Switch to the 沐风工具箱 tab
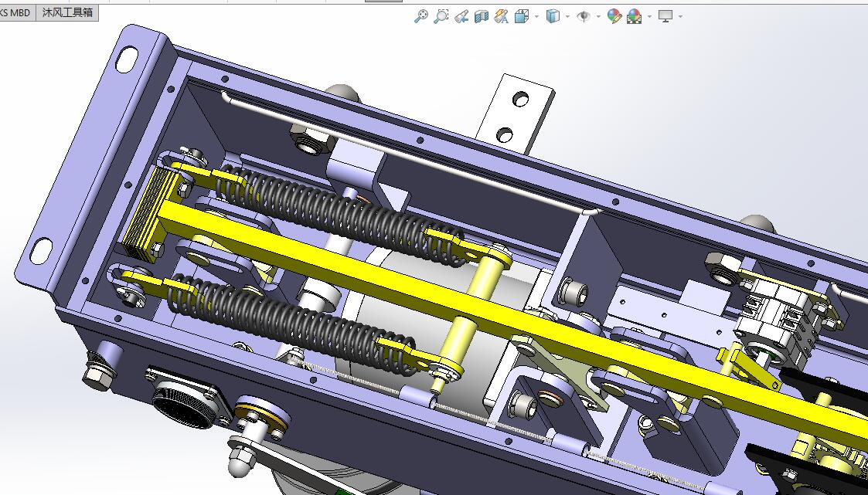The height and width of the screenshot is (495, 868). 67,12
